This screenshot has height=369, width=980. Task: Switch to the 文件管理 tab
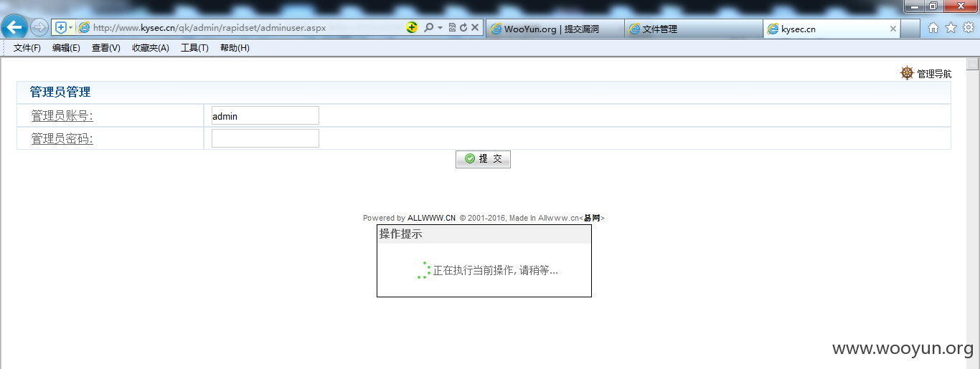click(693, 29)
